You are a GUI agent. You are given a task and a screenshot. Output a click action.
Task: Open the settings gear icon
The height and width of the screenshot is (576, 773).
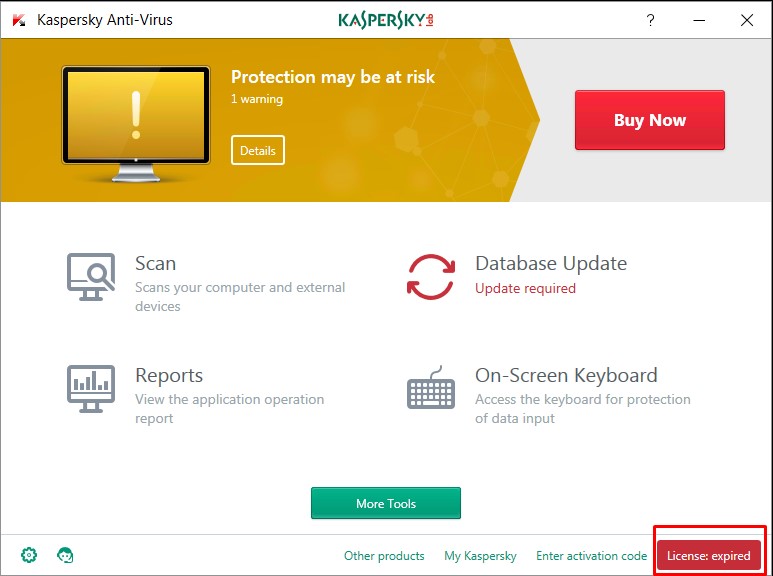(x=29, y=555)
